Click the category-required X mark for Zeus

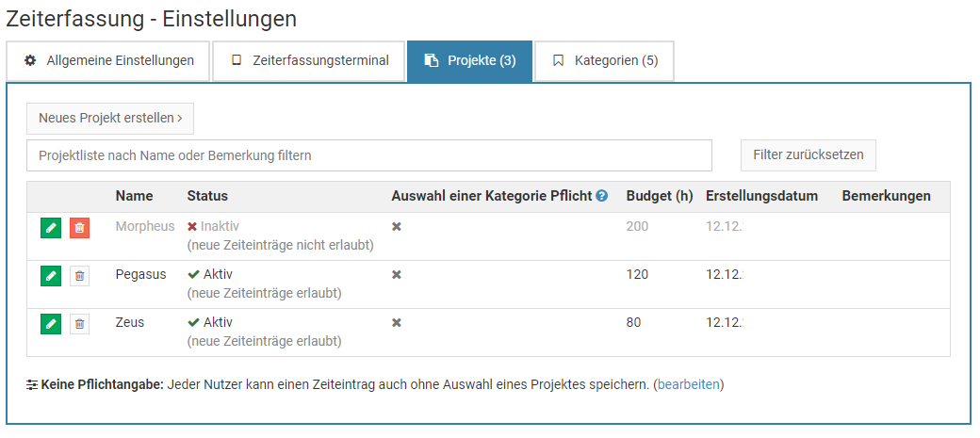397,323
